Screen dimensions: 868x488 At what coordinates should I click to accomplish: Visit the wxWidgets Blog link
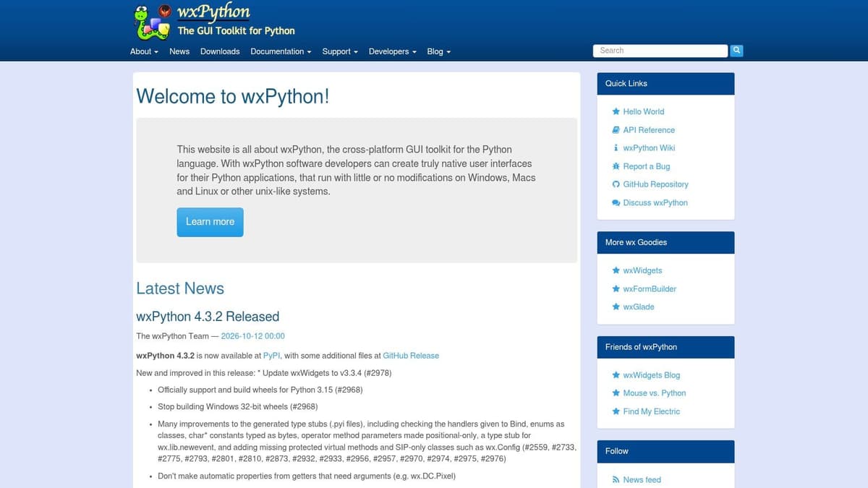652,375
